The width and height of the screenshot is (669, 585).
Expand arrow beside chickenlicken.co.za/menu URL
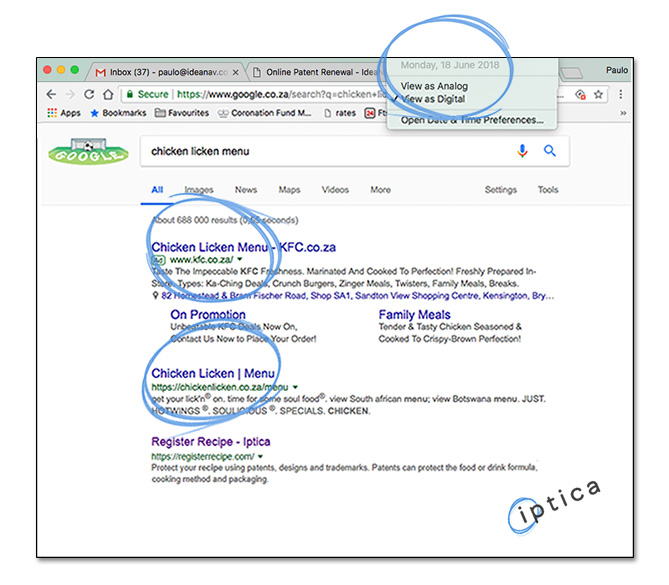click(295, 387)
